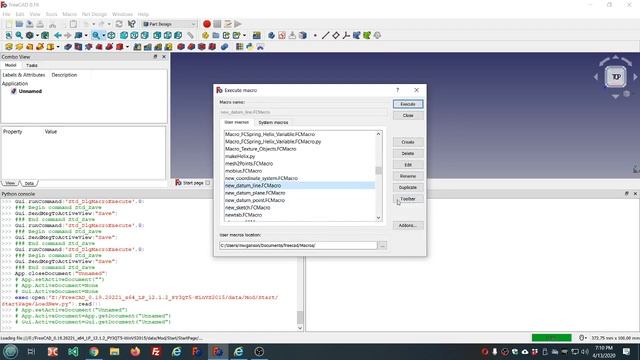Click the Execute button

click(408, 104)
